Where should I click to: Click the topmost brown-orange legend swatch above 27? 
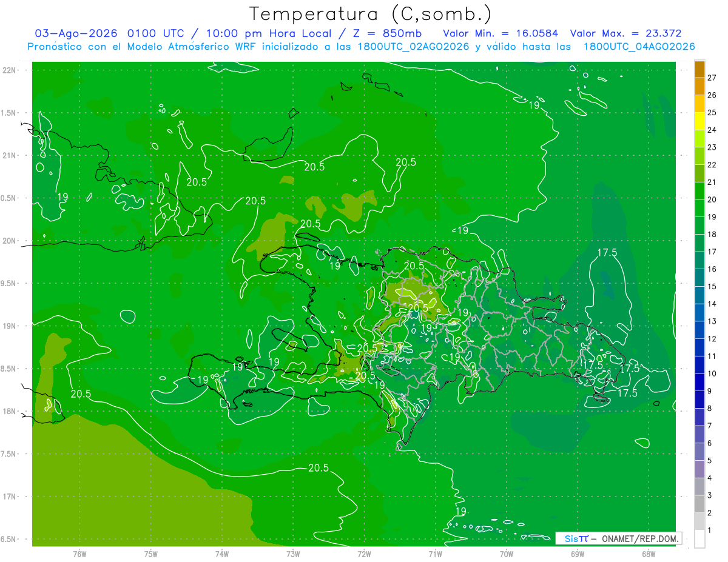tap(699, 69)
